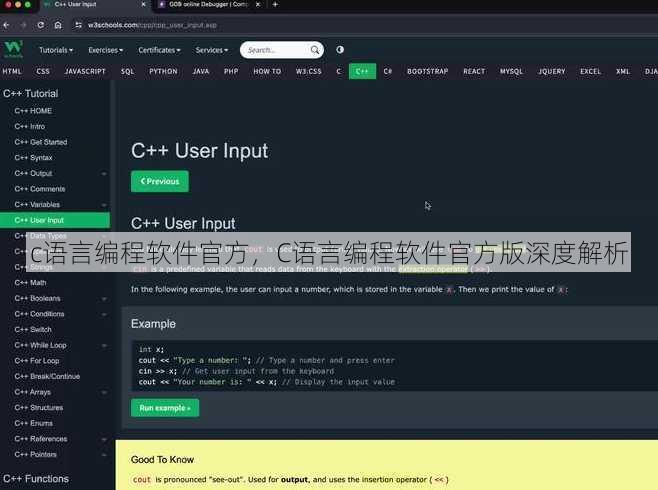Open C++ Math in sidebar

30,283
